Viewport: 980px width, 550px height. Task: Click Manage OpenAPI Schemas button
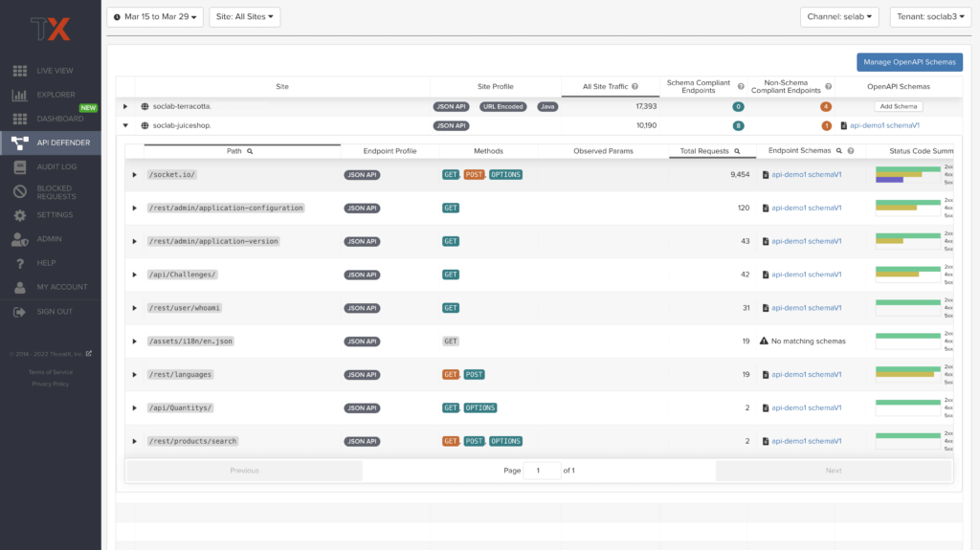coord(909,62)
